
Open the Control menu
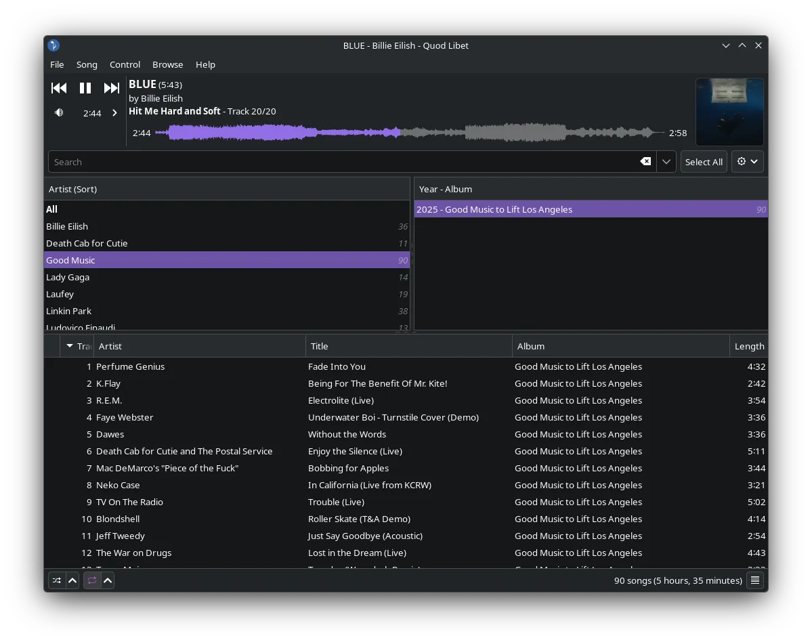(125, 65)
